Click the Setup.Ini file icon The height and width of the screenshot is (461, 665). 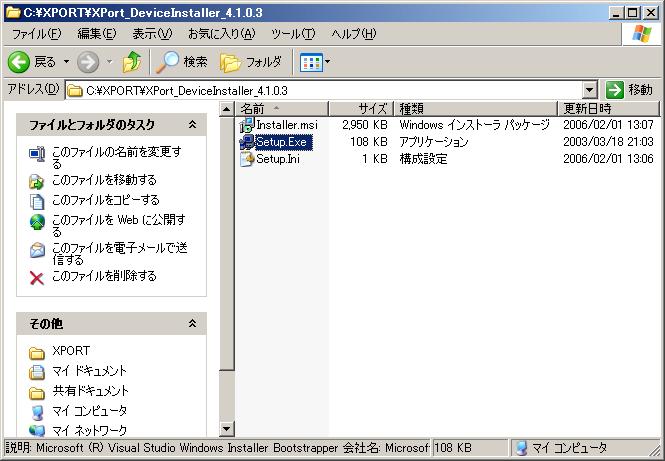click(246, 159)
